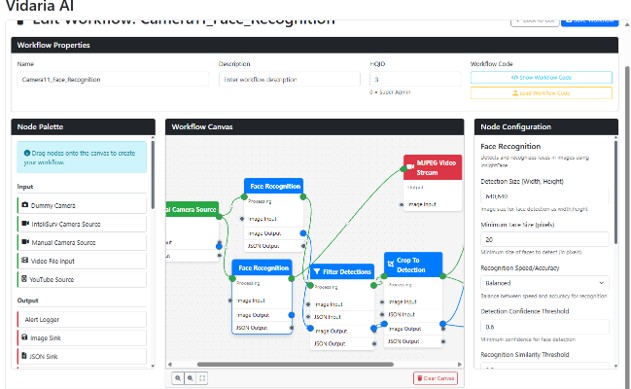This screenshot has width=631, height=389.
Task: Click the YouTube Source icon
Action: pyautogui.click(x=24, y=279)
